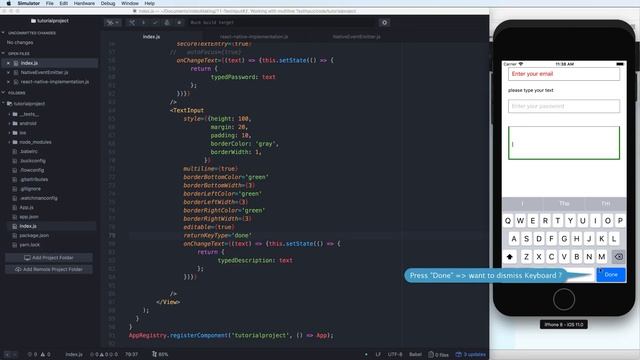Expand the ios folder
The image size is (640, 360).
(x=9, y=133)
